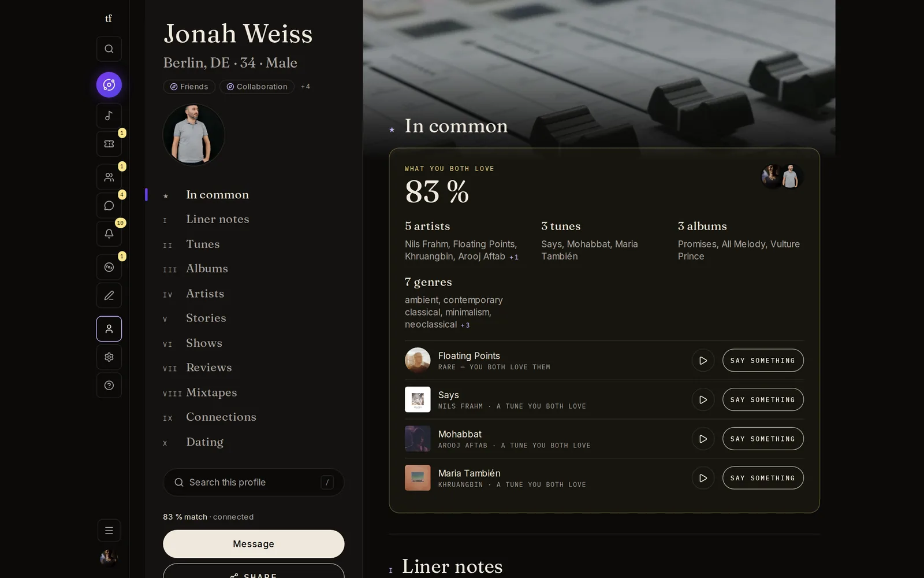This screenshot has width=924, height=578.
Task: Click the Friends tag chip
Action: pyautogui.click(x=189, y=87)
